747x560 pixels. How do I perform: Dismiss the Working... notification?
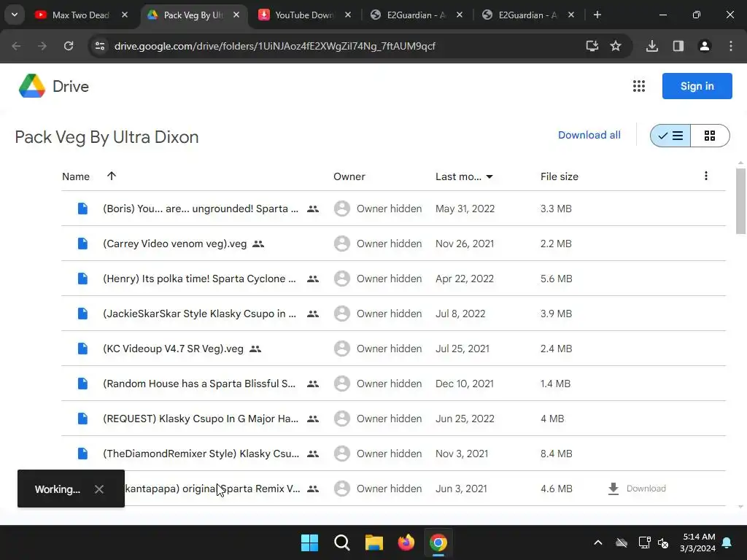pyautogui.click(x=99, y=489)
